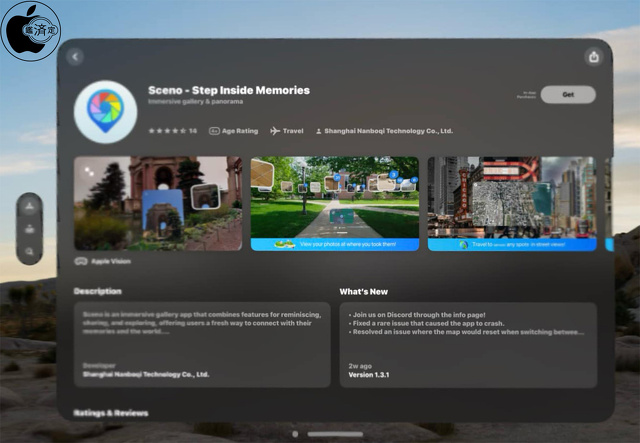
Task: Expand the What's New release notes card
Action: (x=468, y=343)
